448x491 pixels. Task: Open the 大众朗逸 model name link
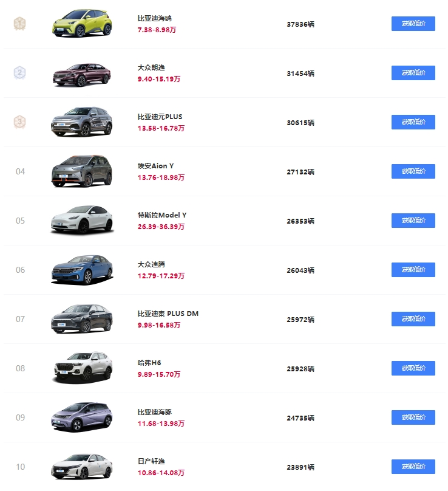point(151,67)
